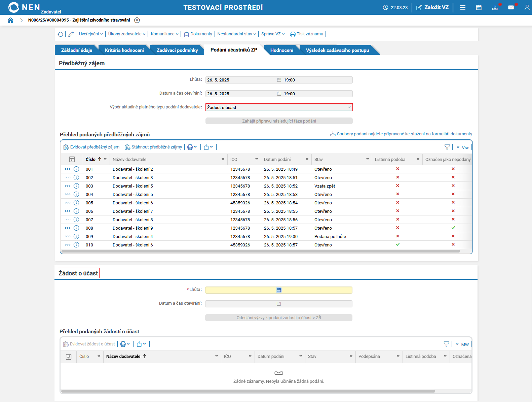Viewport: 532px width, 402px height.
Task: Click Evidovat předběžný zájem button
Action: [91, 147]
